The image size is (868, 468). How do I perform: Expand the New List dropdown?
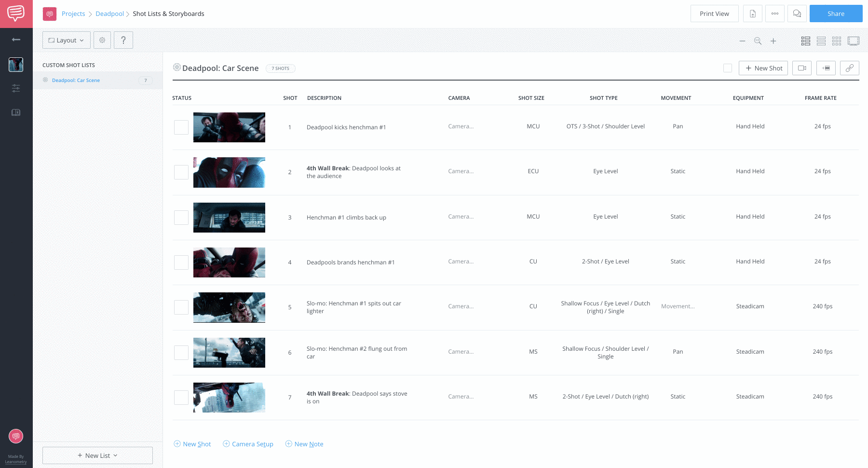click(x=97, y=455)
